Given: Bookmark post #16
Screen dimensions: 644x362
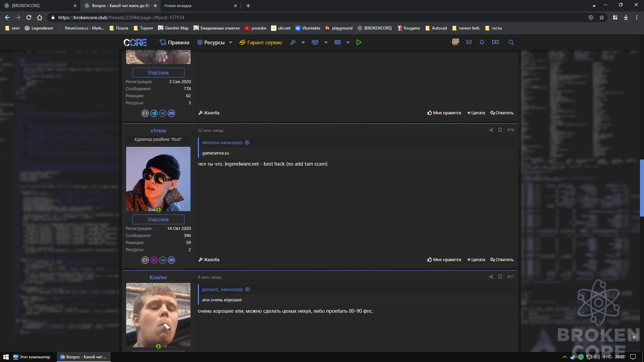Looking at the screenshot, I should pyautogui.click(x=500, y=130).
